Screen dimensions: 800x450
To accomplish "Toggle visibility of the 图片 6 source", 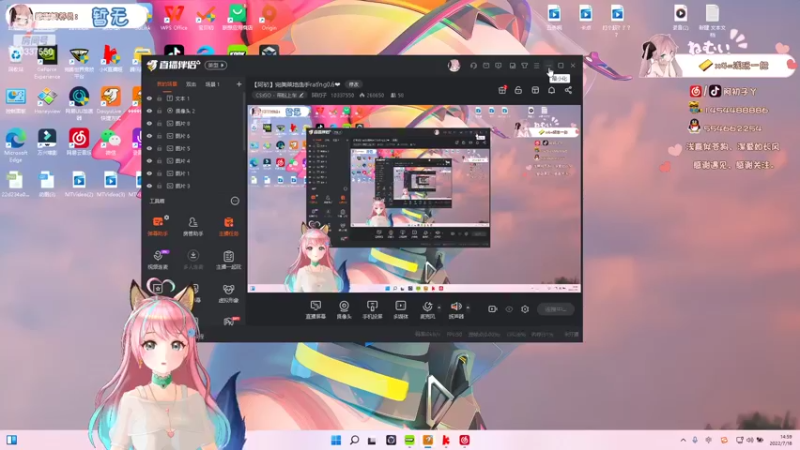I will 149,136.
